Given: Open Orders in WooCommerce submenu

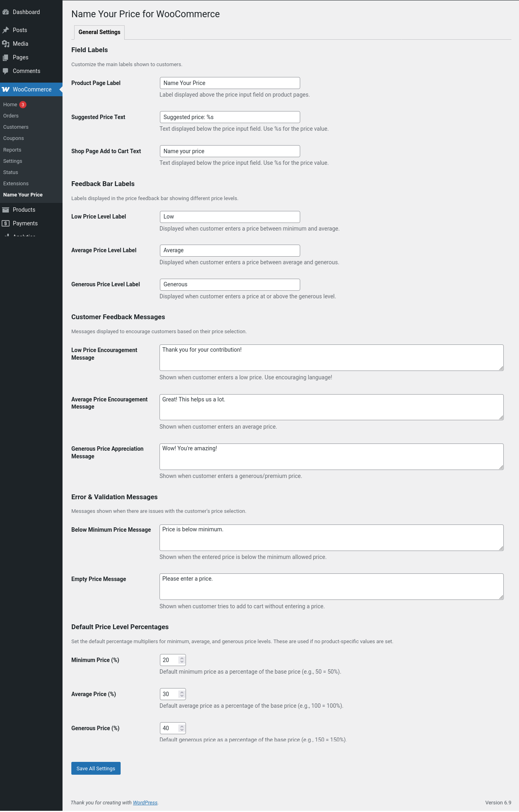Looking at the screenshot, I should click(x=11, y=116).
